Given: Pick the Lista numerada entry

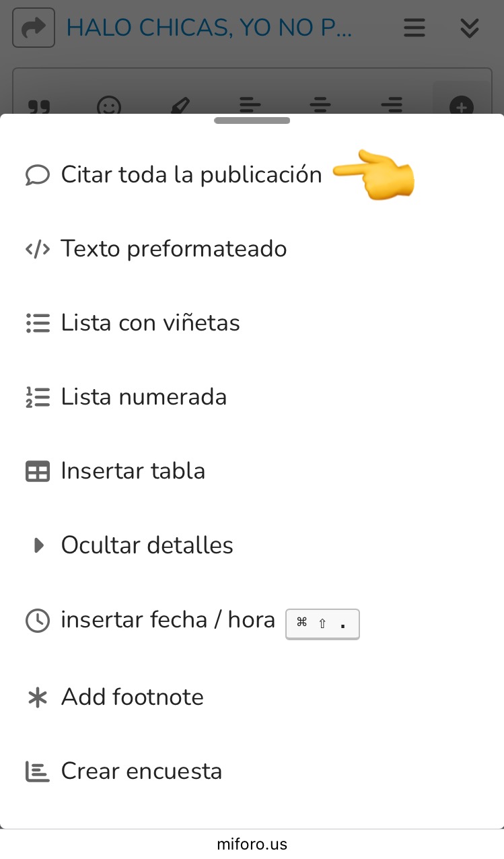Looking at the screenshot, I should [143, 397].
